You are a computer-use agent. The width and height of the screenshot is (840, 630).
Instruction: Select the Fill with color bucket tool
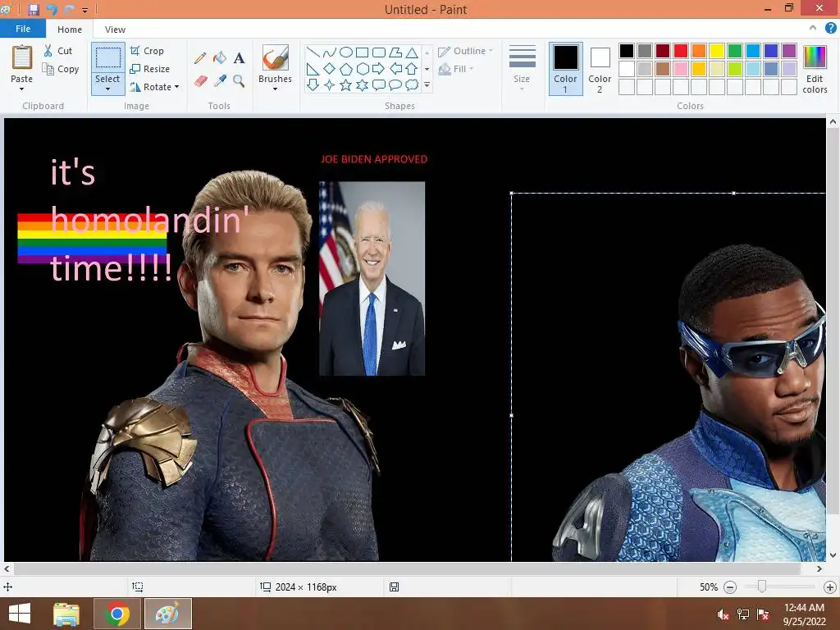pos(220,58)
